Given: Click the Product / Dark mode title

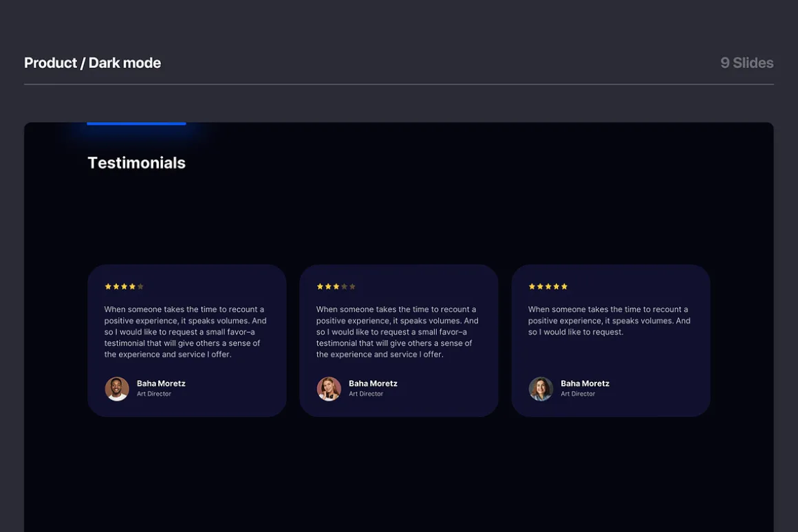Looking at the screenshot, I should click(93, 63).
